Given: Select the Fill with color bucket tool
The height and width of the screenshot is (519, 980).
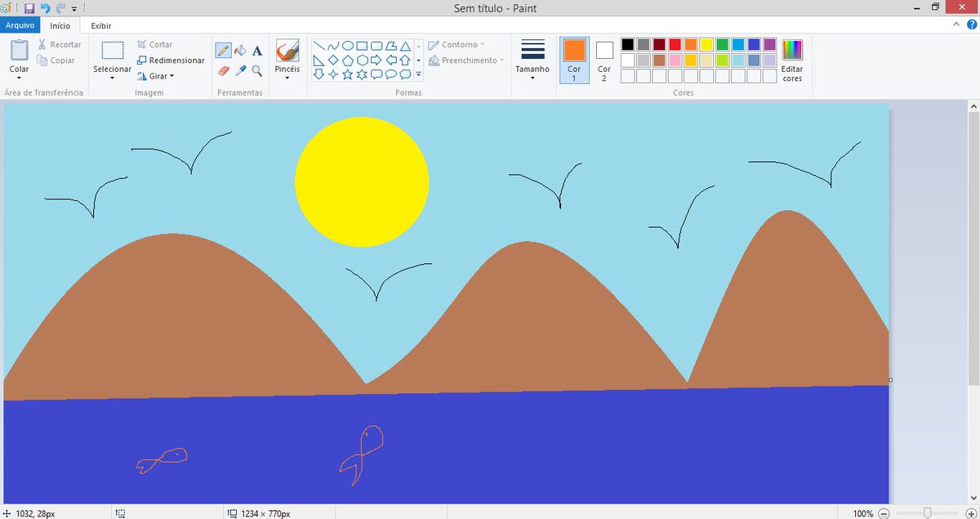Looking at the screenshot, I should pyautogui.click(x=240, y=51).
